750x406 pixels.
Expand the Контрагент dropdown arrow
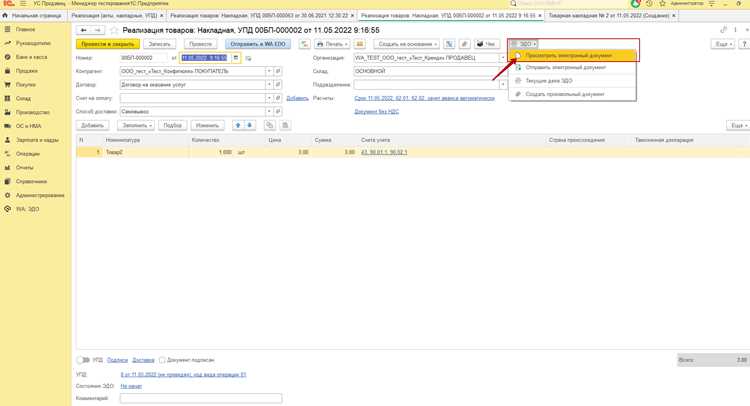click(269, 71)
